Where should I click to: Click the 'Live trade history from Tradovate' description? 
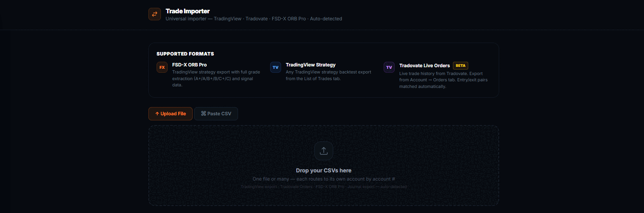click(443, 80)
